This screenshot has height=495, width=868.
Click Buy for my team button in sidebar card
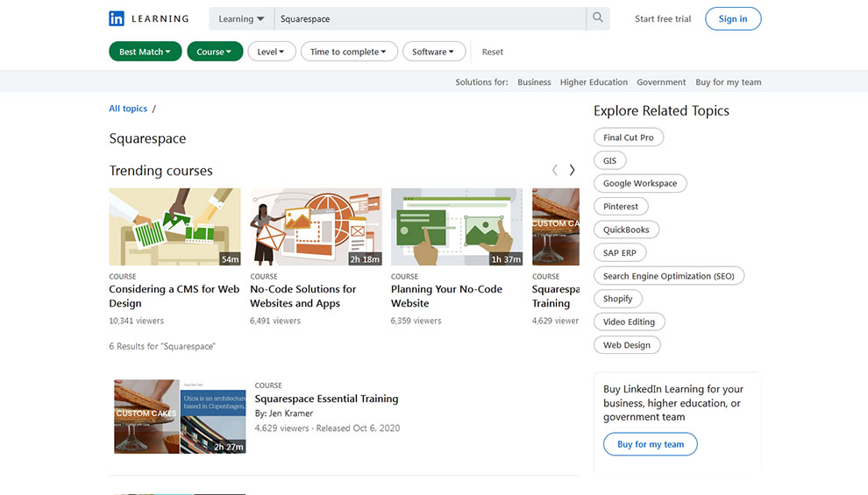[651, 444]
